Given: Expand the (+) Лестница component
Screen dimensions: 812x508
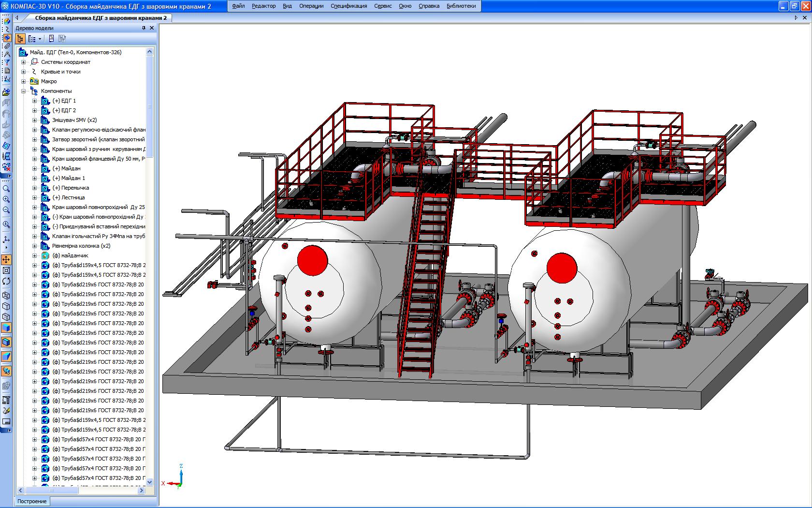Looking at the screenshot, I should [x=34, y=197].
